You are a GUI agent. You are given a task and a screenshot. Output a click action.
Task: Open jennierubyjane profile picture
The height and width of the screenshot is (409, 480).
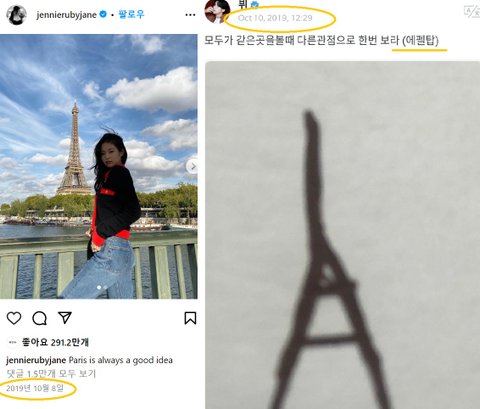(16, 15)
